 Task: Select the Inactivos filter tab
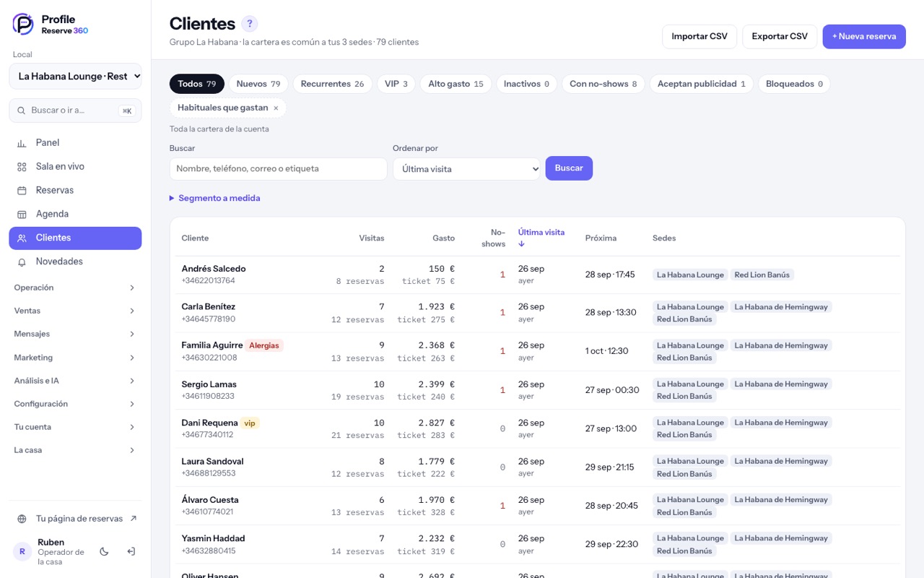(x=526, y=84)
